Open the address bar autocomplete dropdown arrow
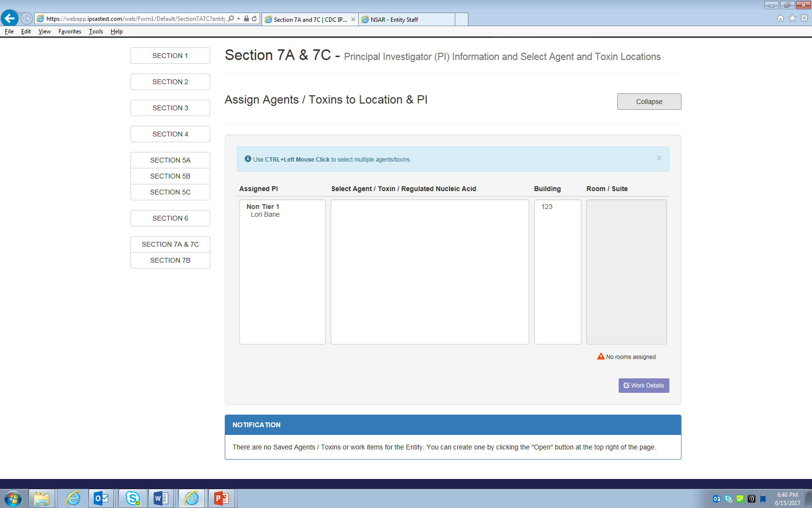 click(x=238, y=19)
